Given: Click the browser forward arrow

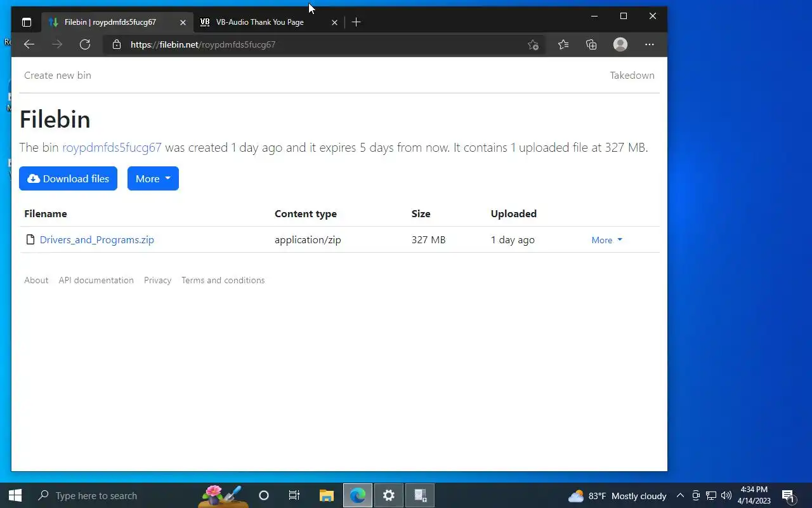Looking at the screenshot, I should pos(57,44).
